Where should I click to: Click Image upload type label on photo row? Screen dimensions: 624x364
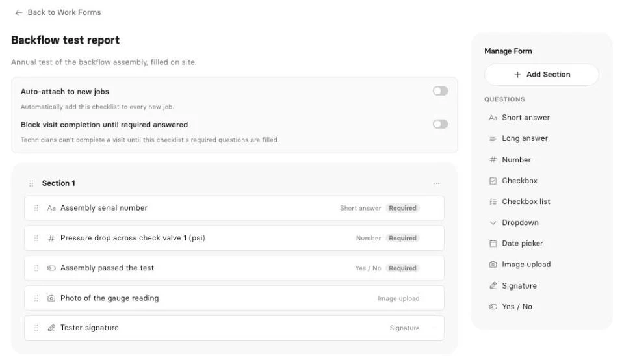tap(398, 298)
